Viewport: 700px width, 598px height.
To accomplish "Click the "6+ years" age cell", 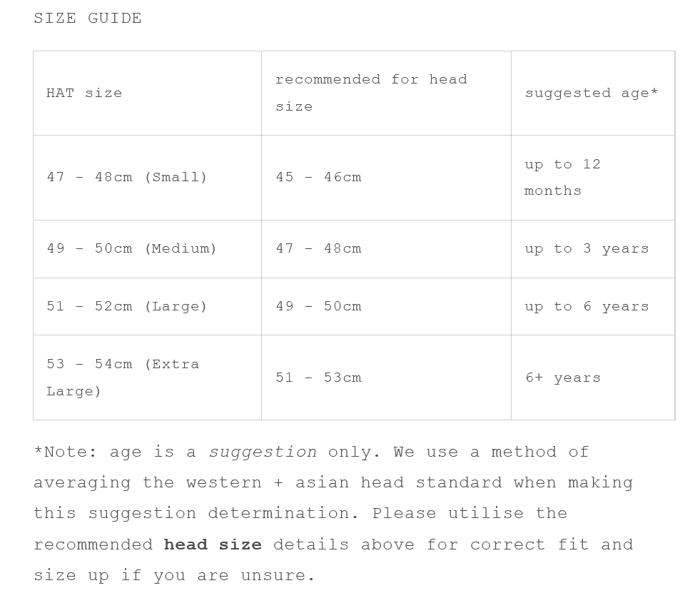I will pyautogui.click(x=563, y=377).
